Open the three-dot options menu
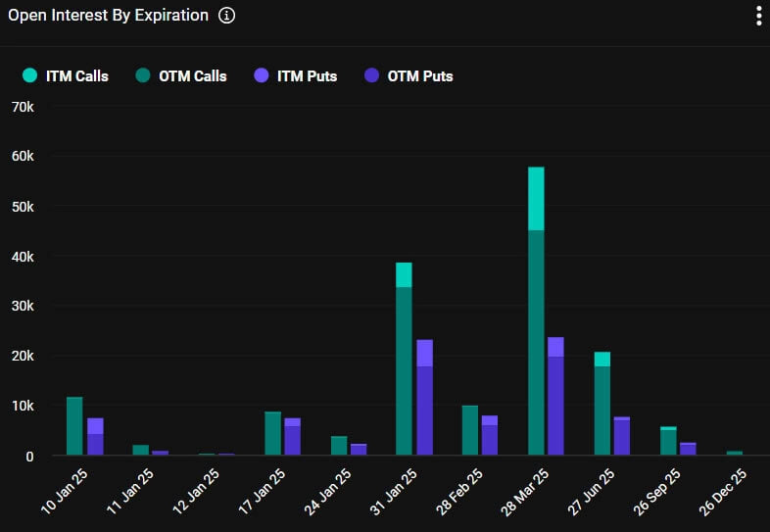Image resolution: width=770 pixels, height=532 pixels. (758, 16)
